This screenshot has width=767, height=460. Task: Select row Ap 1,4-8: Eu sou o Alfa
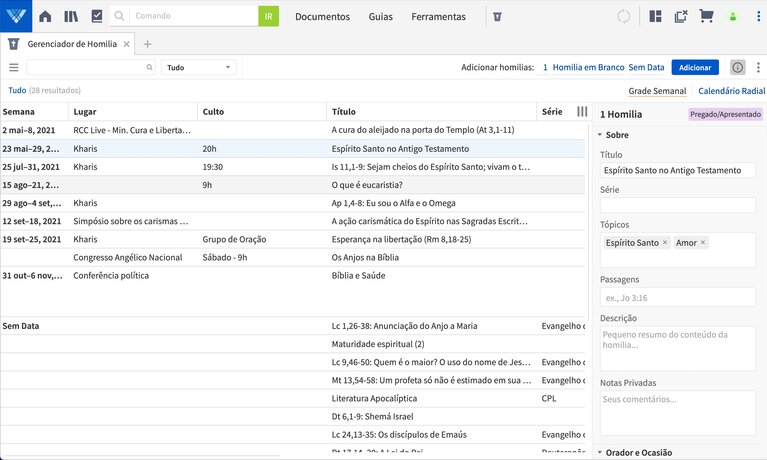point(293,203)
